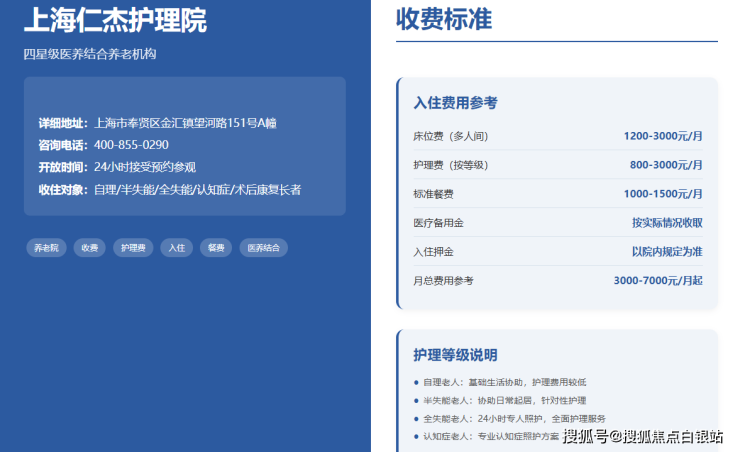Image resolution: width=740 pixels, height=452 pixels.
Task: Click the 收费标准 heading
Action: point(444,19)
